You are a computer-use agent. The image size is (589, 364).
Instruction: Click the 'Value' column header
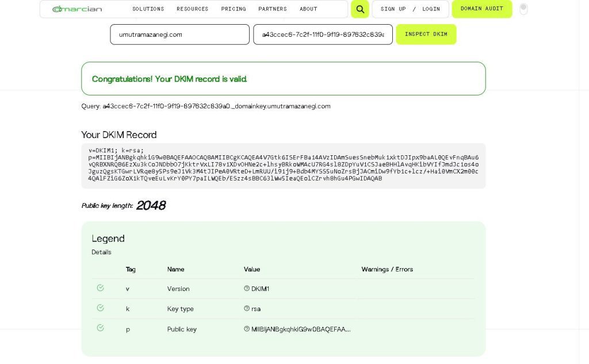[252, 269]
